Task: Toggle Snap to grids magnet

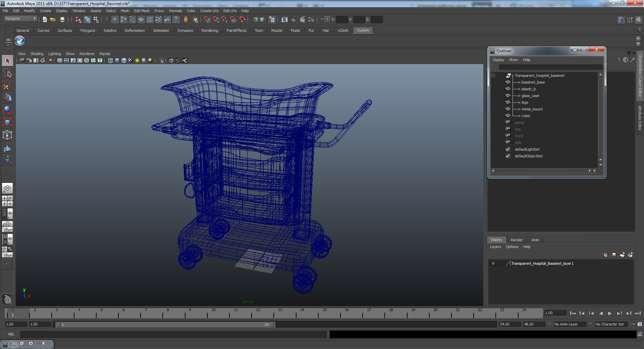Action: pos(207,20)
